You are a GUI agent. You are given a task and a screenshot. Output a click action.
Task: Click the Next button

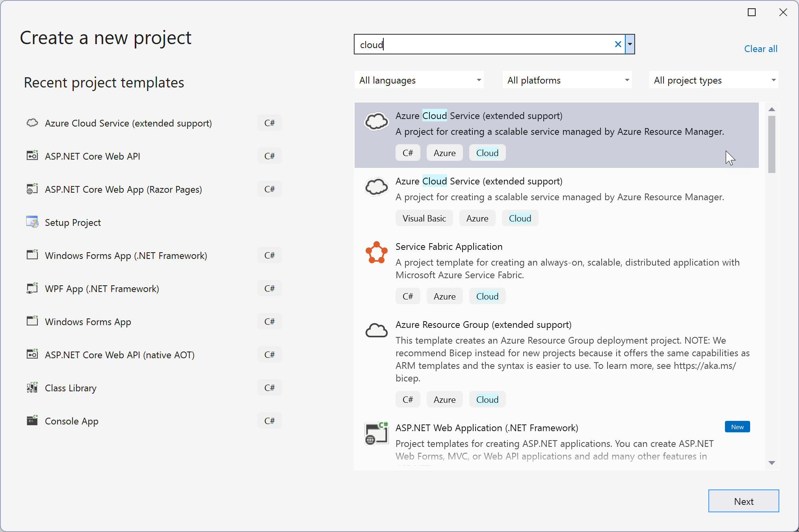pos(743,501)
